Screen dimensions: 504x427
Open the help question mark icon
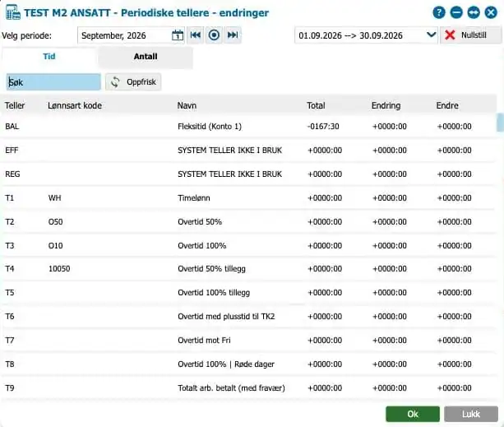pos(439,13)
